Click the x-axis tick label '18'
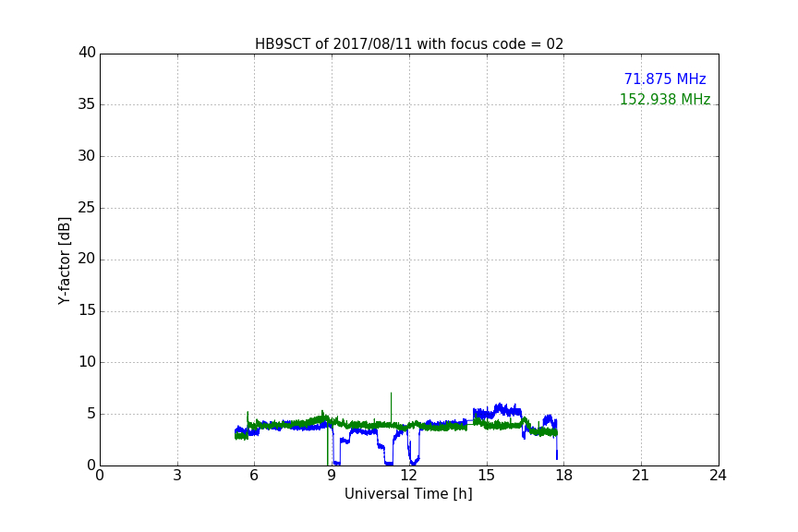Viewport: 798px width, 532px height. tap(564, 476)
